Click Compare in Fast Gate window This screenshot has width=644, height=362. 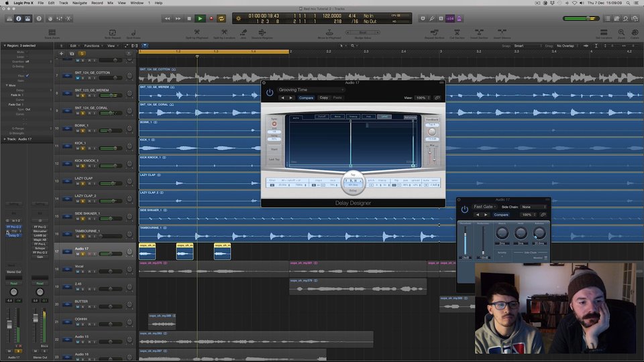click(x=501, y=215)
